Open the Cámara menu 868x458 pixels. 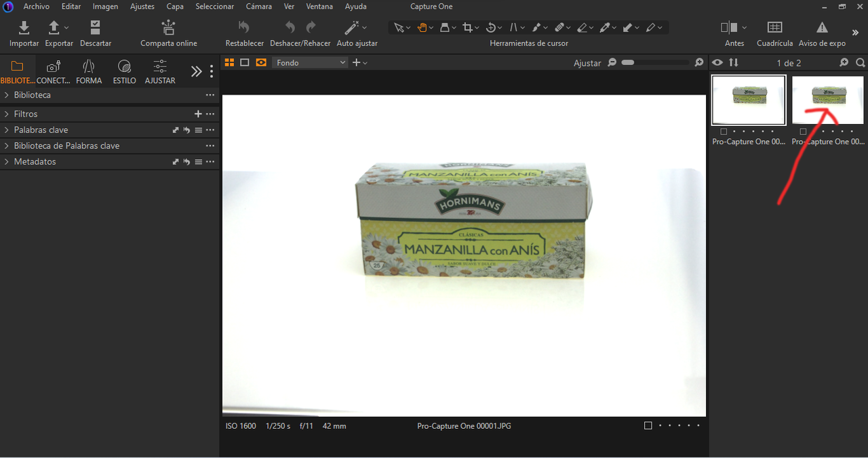[x=259, y=6]
